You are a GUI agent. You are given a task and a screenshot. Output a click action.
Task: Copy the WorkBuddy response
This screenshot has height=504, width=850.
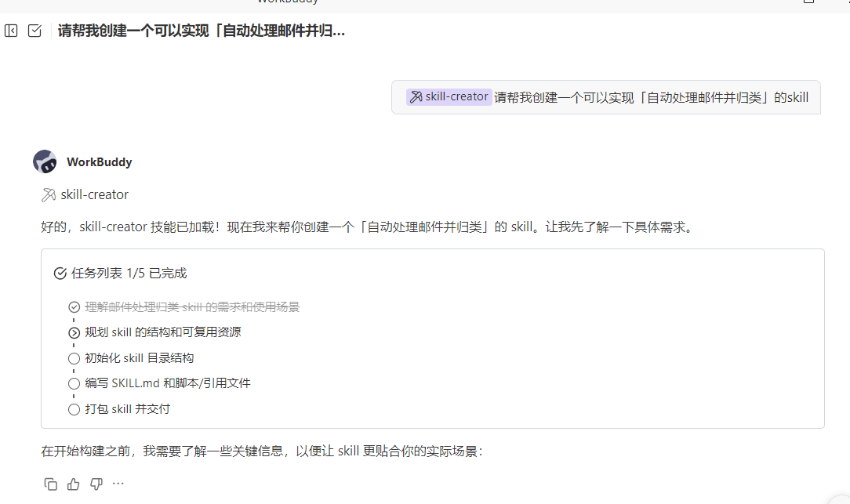50,484
